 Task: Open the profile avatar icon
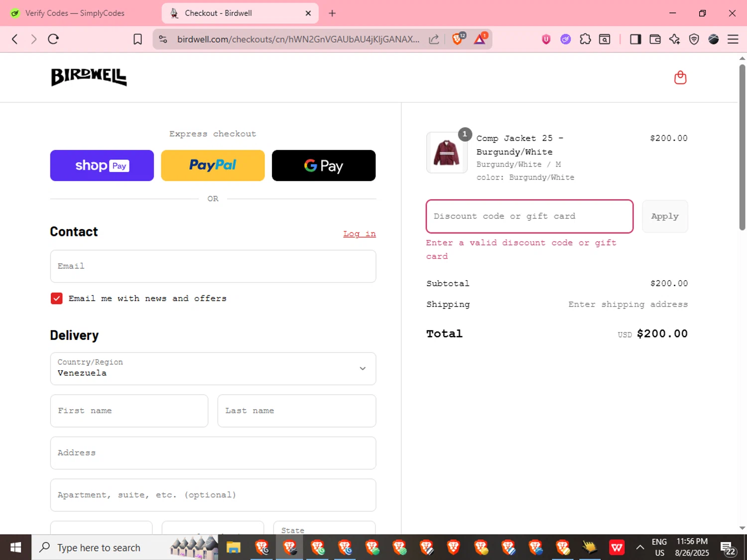coord(713,39)
